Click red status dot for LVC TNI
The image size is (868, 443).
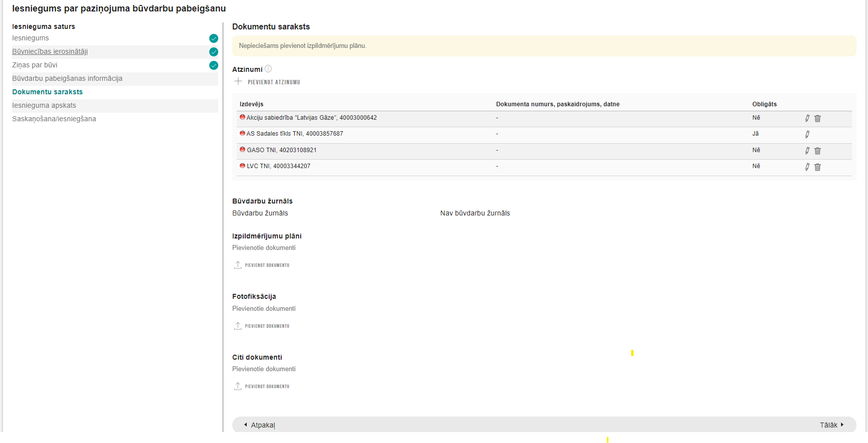[x=242, y=166]
